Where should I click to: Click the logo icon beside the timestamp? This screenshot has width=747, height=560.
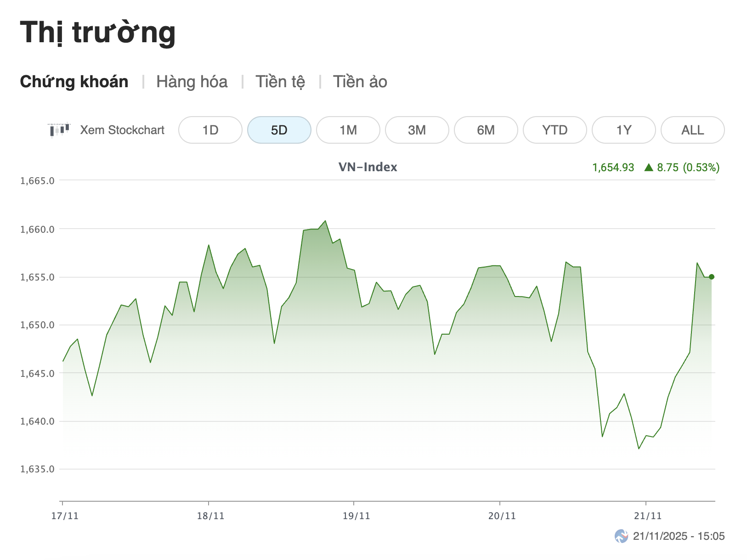(x=621, y=536)
